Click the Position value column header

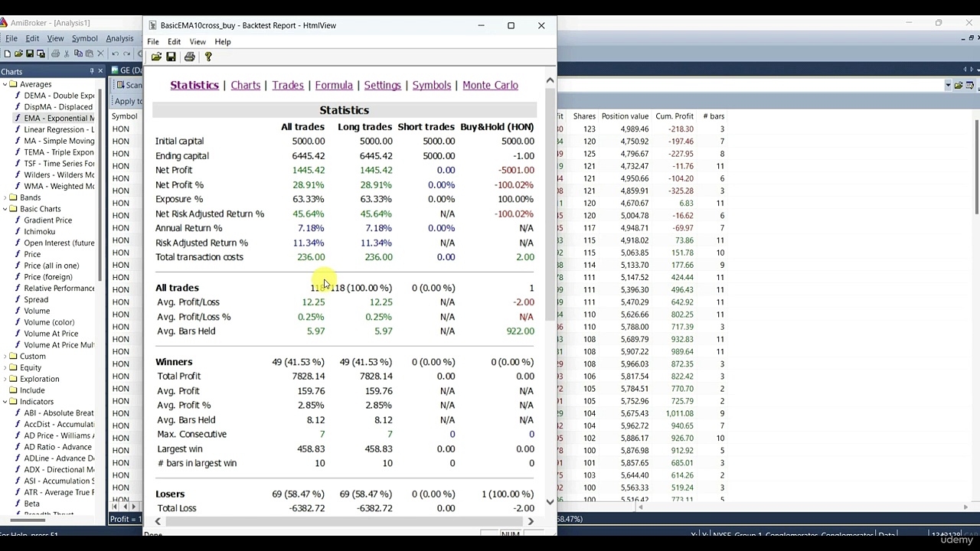[x=625, y=116]
